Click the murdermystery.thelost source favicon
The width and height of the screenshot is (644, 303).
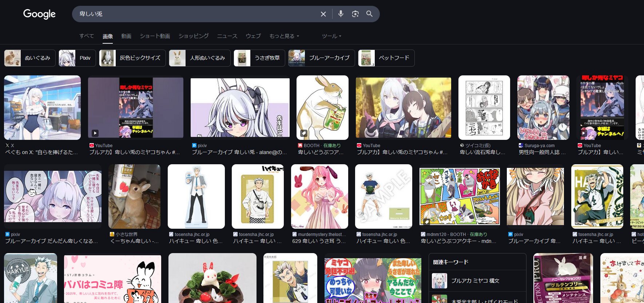coord(294,234)
